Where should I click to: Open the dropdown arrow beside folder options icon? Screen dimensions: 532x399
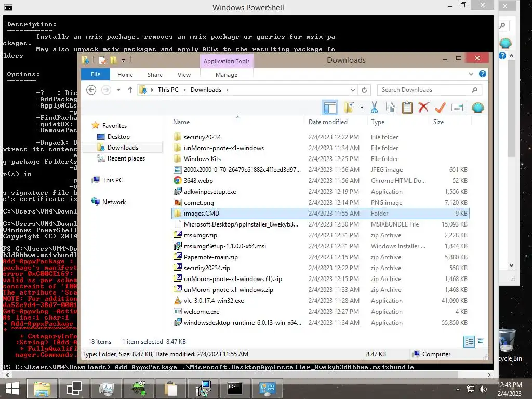pos(362,108)
